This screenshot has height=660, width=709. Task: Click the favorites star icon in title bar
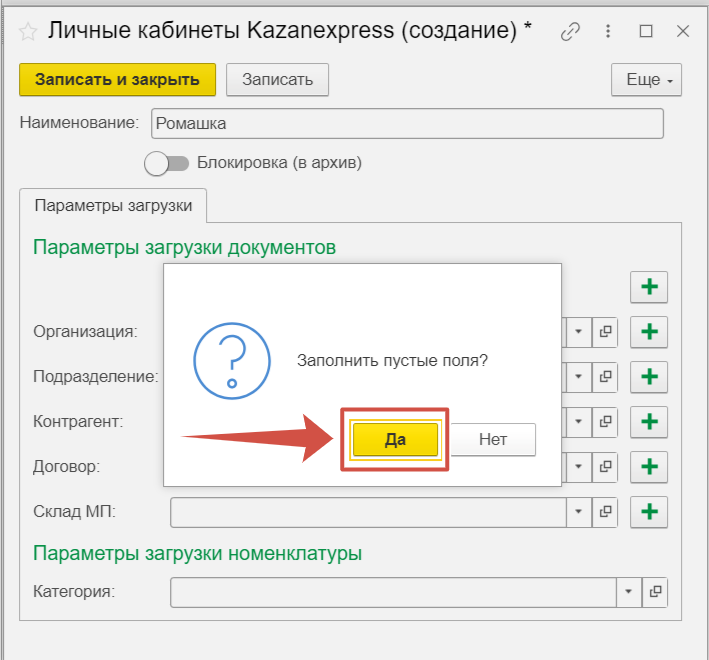(x=29, y=31)
